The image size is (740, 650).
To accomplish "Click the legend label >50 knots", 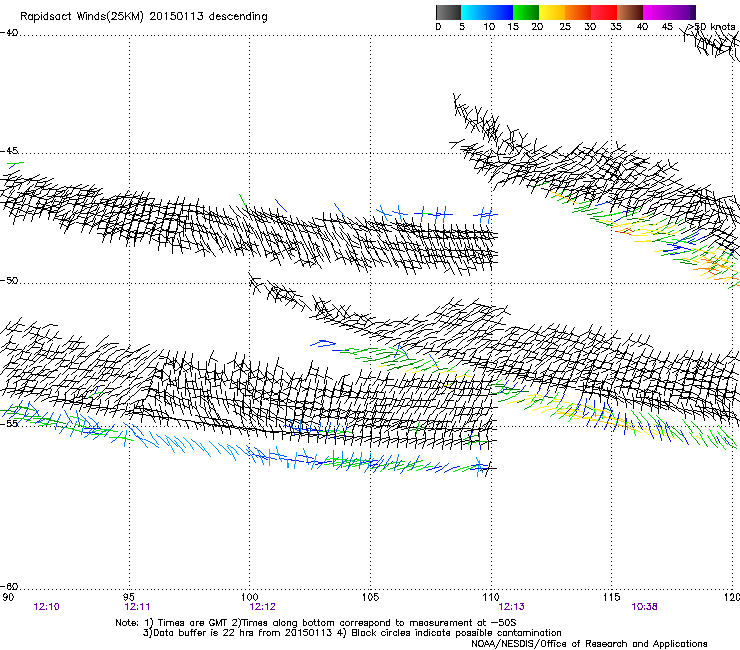I will coord(711,27).
